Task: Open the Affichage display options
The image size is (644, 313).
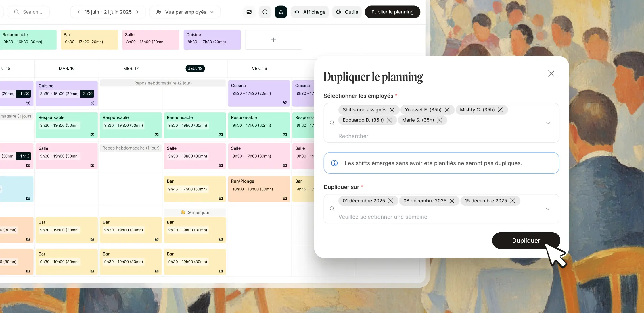Action: tap(310, 12)
